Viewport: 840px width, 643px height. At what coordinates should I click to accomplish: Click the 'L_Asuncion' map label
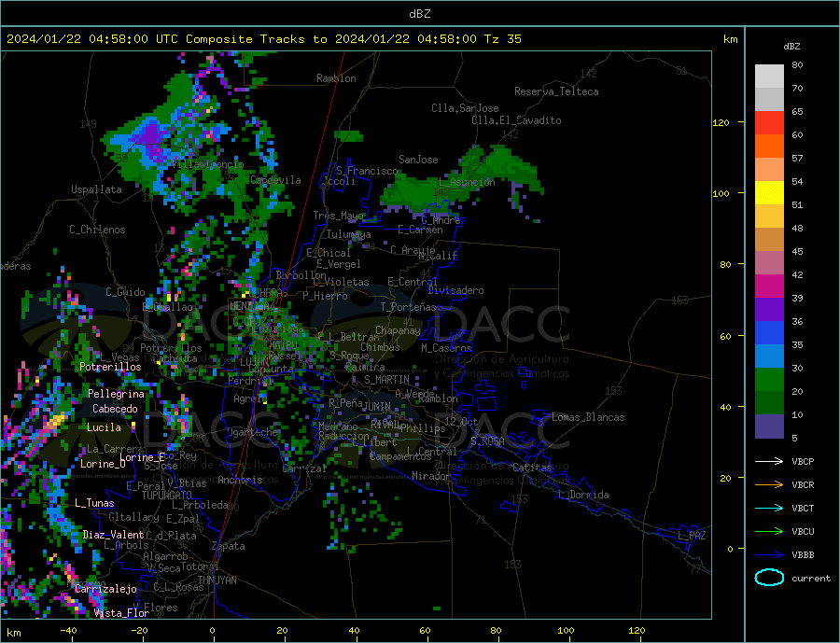point(467,182)
